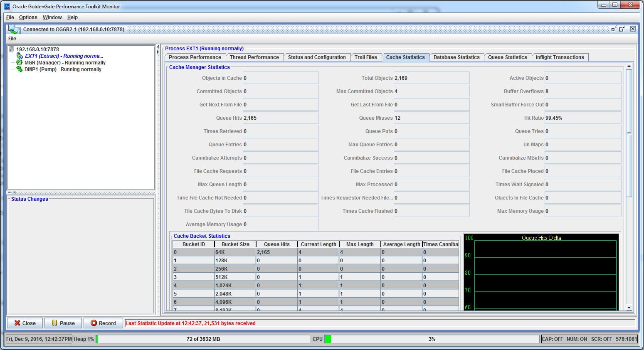Image resolution: width=644 pixels, height=350 pixels.
Task: Click the date and time in status bar
Action: pyautogui.click(x=39, y=339)
